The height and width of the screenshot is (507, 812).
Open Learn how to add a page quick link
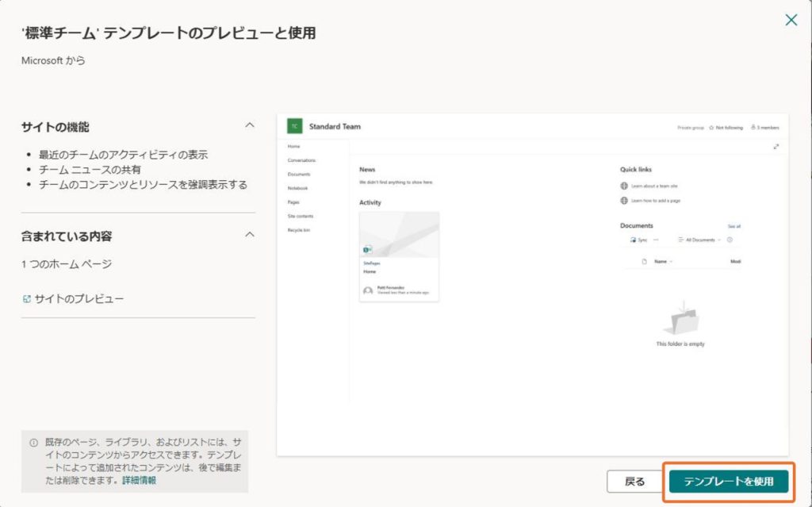tap(656, 201)
